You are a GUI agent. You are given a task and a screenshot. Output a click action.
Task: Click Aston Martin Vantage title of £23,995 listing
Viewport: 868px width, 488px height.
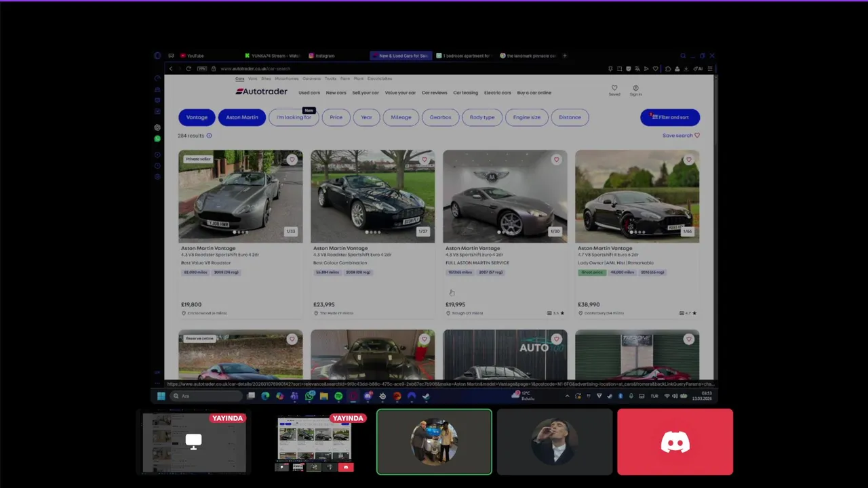click(340, 248)
